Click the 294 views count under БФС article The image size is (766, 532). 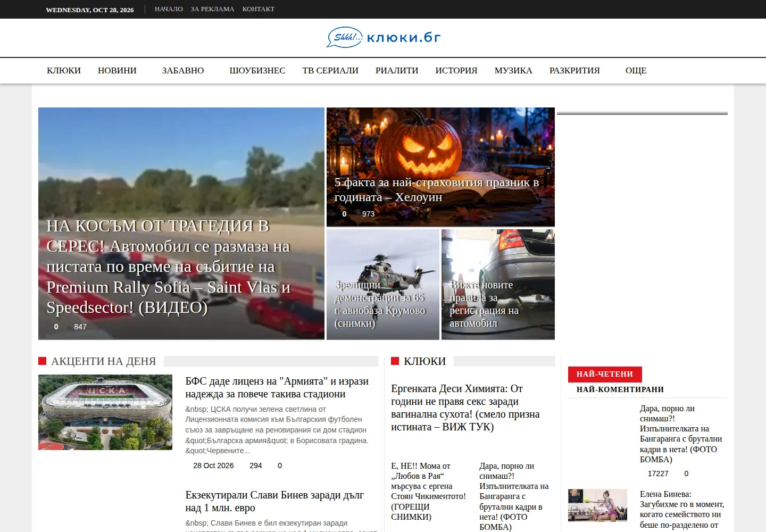(x=256, y=465)
